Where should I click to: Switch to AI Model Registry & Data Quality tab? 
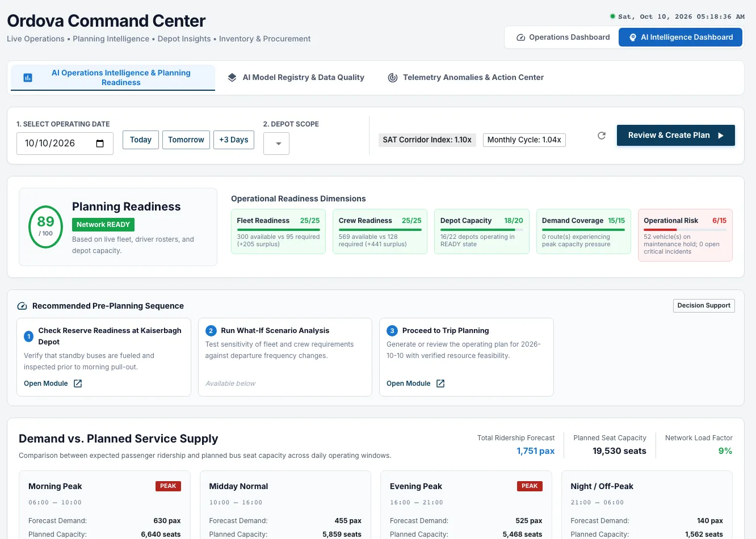click(296, 78)
